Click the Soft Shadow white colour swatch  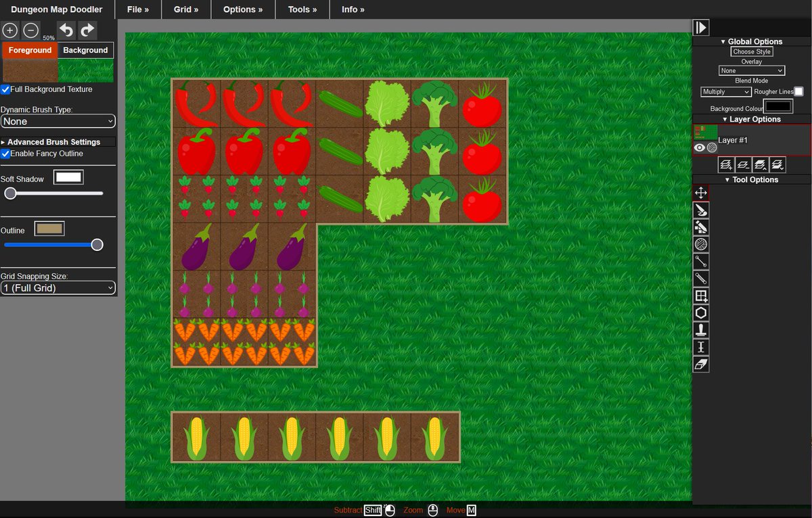click(68, 177)
